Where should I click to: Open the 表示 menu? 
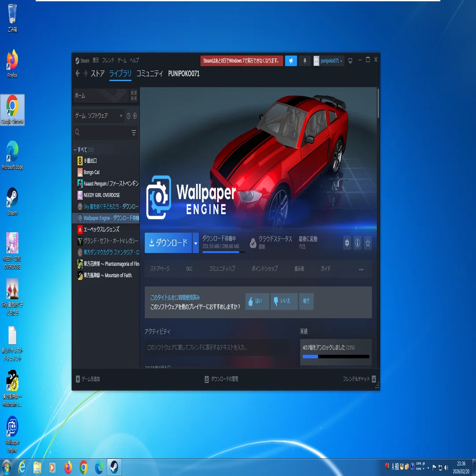[x=96, y=60]
